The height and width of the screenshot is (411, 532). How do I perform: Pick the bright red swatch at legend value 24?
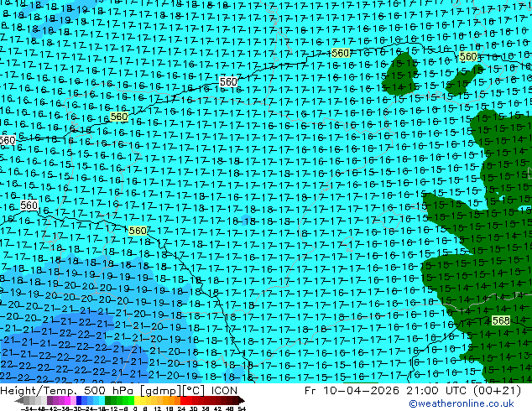(183, 400)
